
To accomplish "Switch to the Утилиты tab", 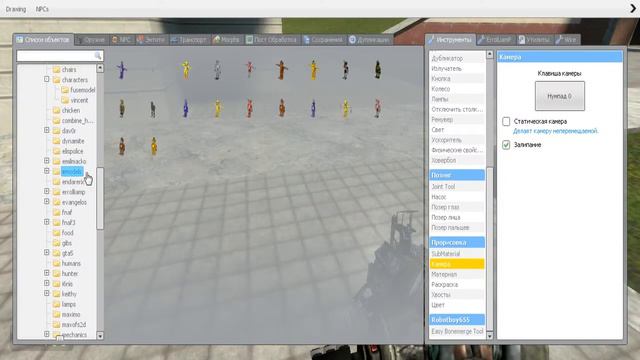I will click(x=534, y=40).
